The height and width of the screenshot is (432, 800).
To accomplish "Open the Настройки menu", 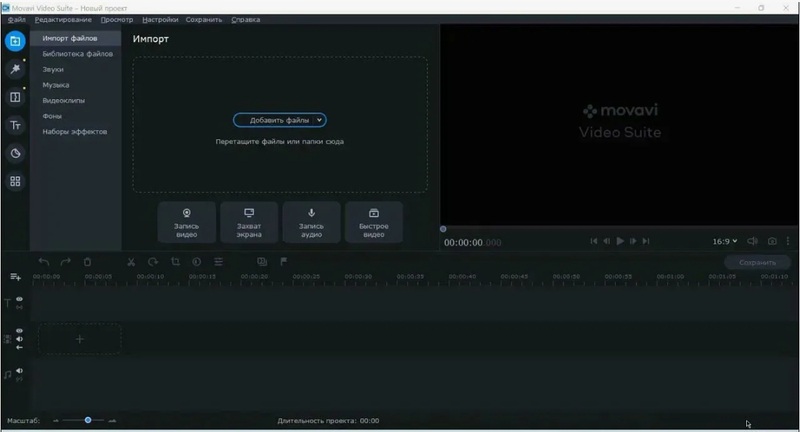I will (x=160, y=20).
